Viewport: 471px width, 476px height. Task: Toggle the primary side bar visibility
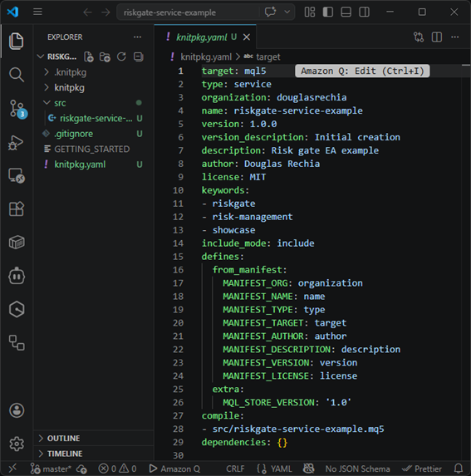[x=328, y=12]
